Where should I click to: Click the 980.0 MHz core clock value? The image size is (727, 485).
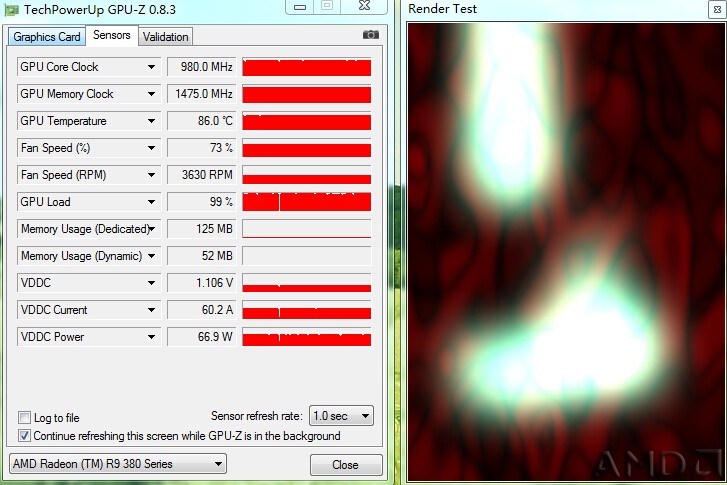[201, 67]
